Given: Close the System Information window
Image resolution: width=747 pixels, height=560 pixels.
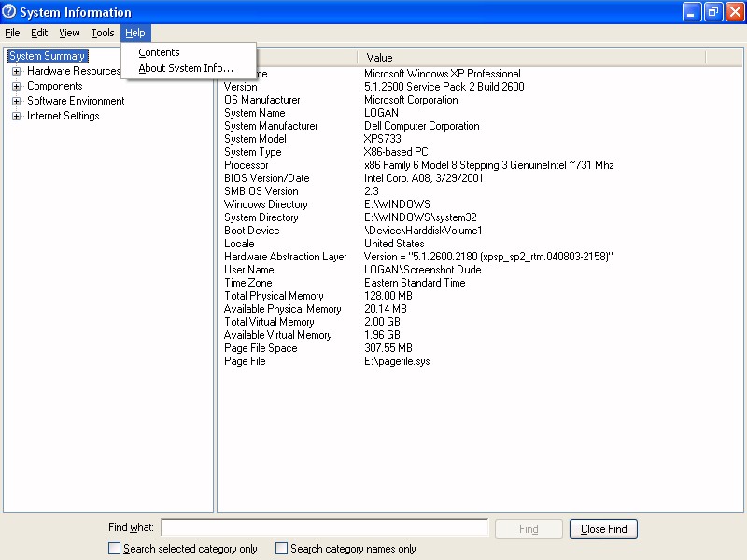Looking at the screenshot, I should (x=735, y=12).
